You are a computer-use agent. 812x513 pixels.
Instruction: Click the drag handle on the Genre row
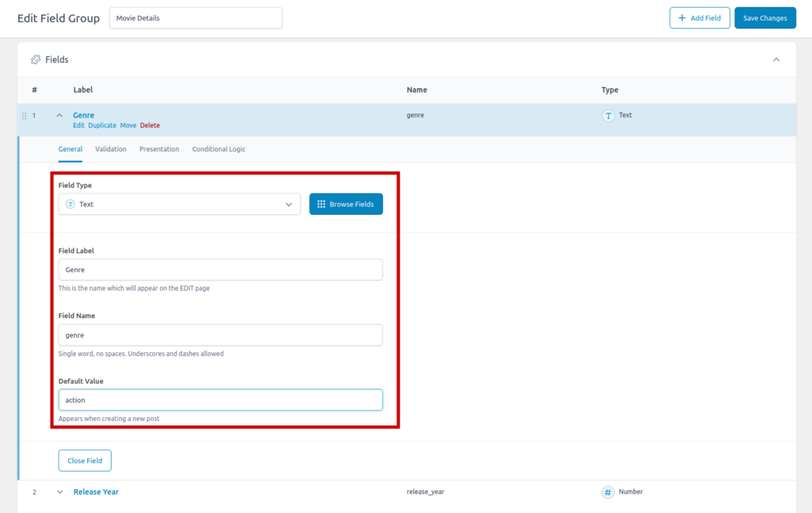click(24, 115)
